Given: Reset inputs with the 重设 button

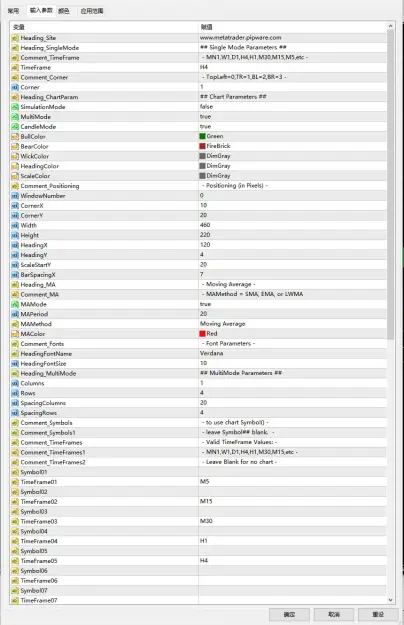Looking at the screenshot, I should click(378, 615).
